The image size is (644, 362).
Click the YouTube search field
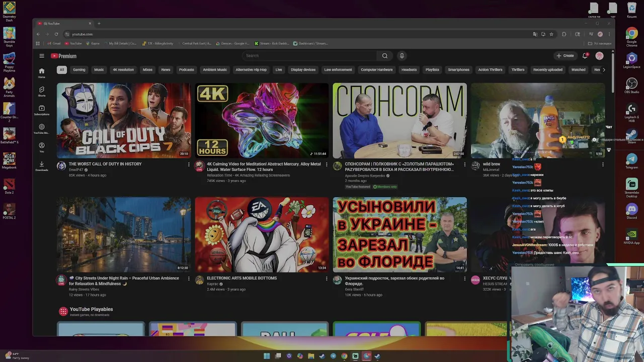309,56
